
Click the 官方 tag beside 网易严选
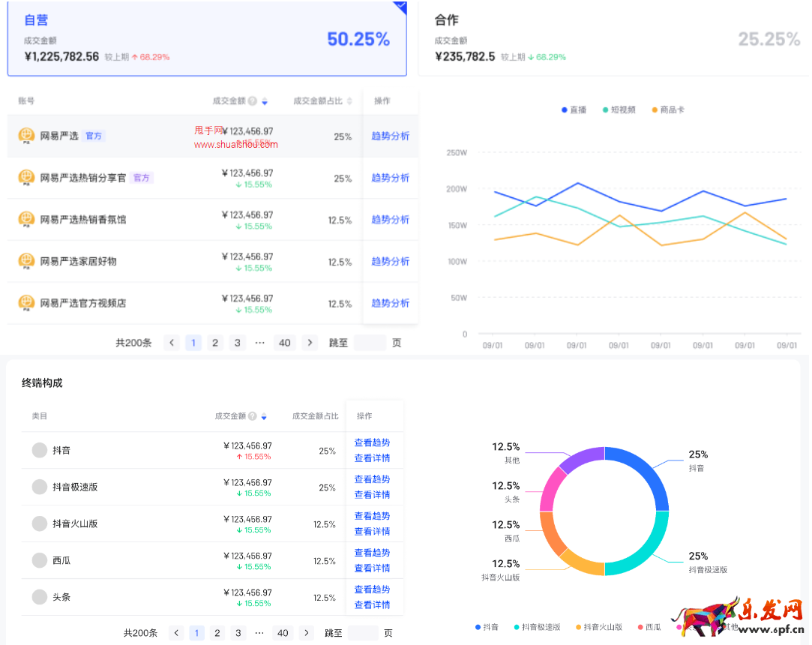[94, 136]
